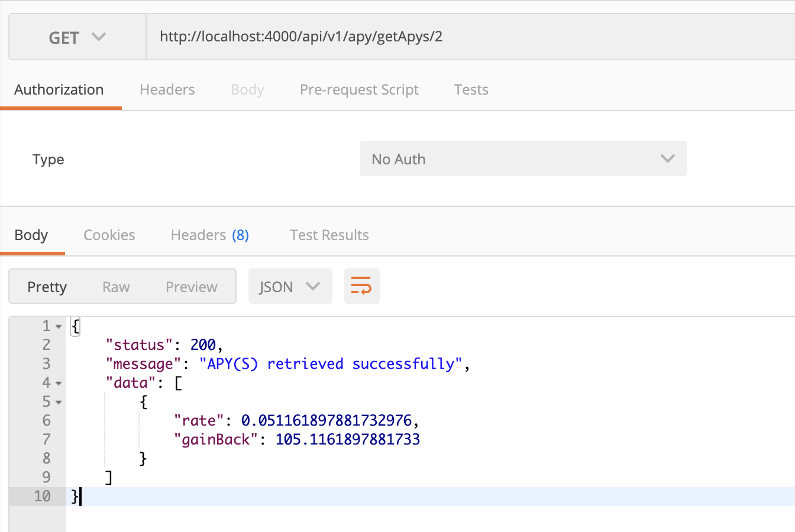795x532 pixels.
Task: Open the Cookies response tab
Action: [109, 235]
